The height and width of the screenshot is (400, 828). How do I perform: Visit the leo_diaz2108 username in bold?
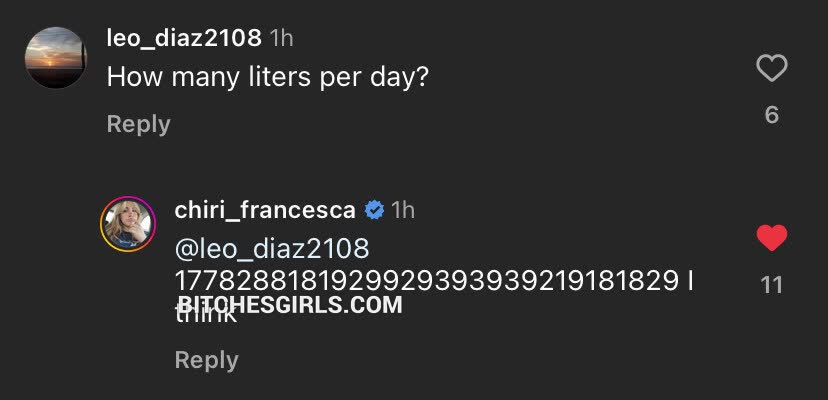pyautogui.click(x=184, y=38)
